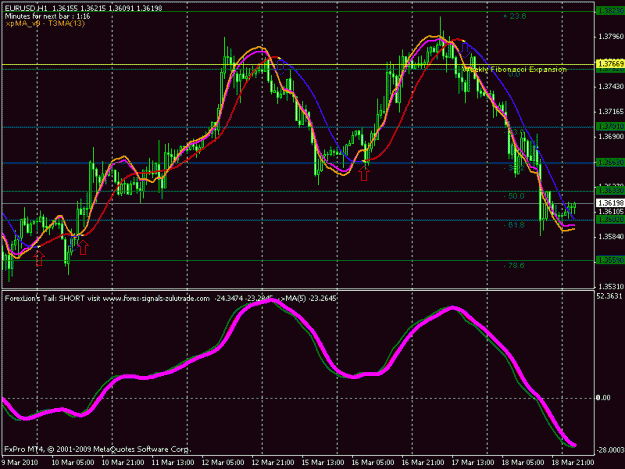Select the green 1.37010 level tag
The width and height of the screenshot is (625, 469).
609,127
